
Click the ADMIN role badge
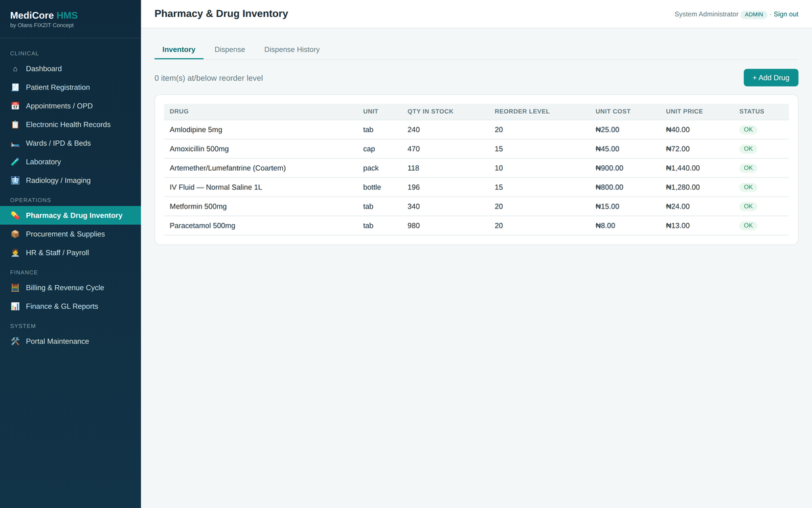pos(754,14)
